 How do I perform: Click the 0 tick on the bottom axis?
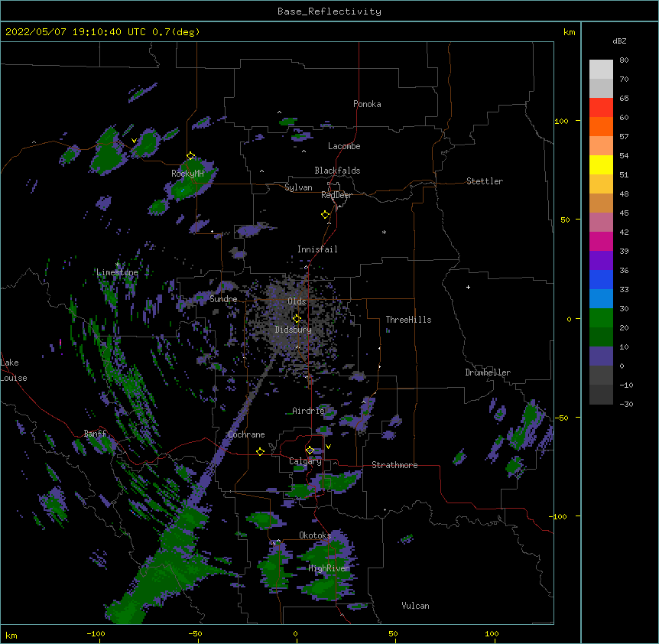(295, 633)
